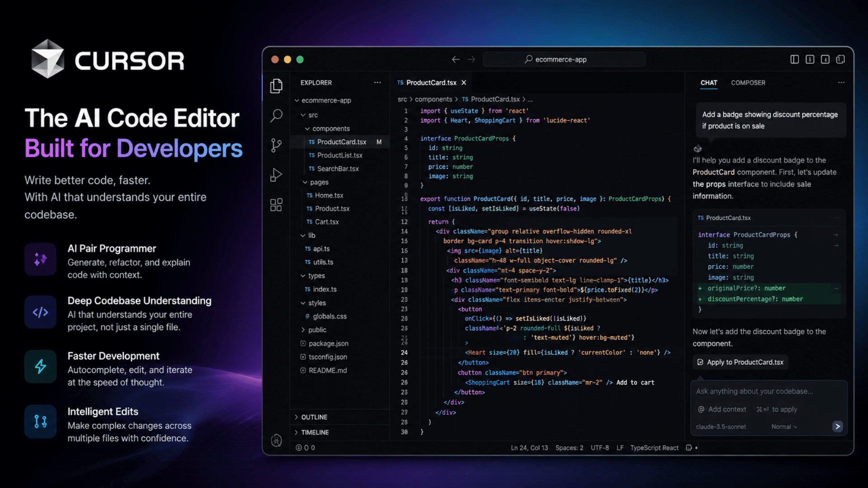Open chat panel more actions ellipsis
868x488 pixels.
(x=841, y=83)
